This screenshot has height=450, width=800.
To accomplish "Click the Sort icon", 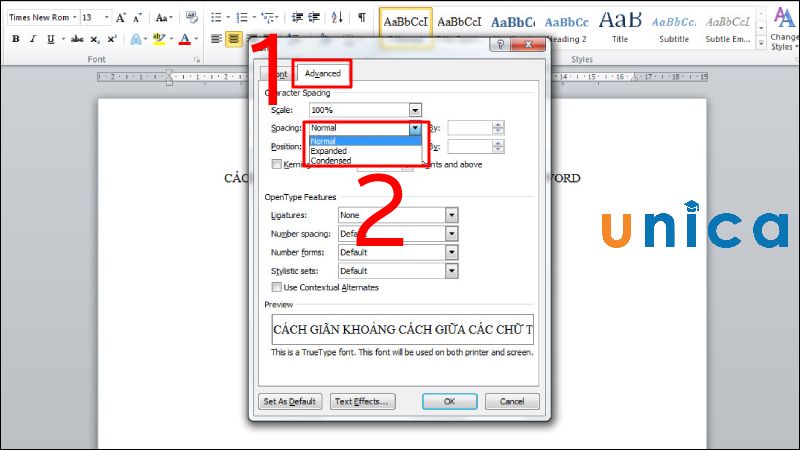I will pos(337,18).
